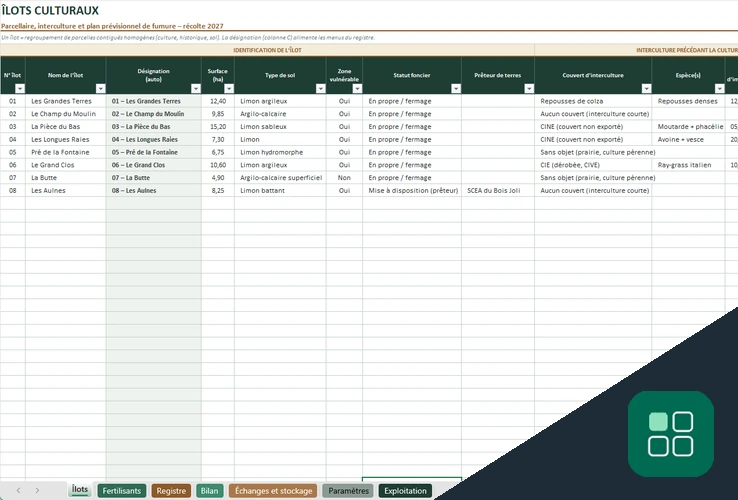This screenshot has width=738, height=500.
Task: Select cell 'Les Aulnes' in Nom column
Action: point(66,190)
